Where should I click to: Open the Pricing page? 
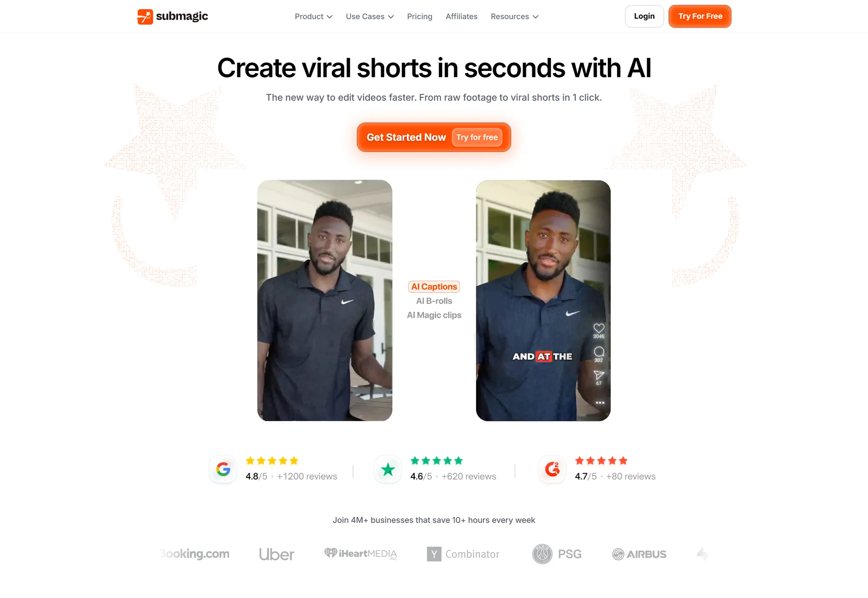coord(419,17)
